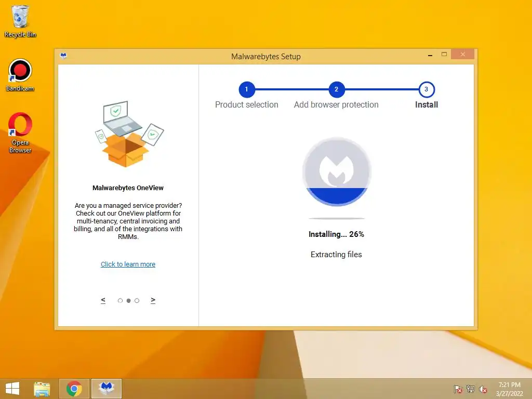The width and height of the screenshot is (532, 399).
Task: Click the Installing... 26% progress text
Action: click(336, 234)
